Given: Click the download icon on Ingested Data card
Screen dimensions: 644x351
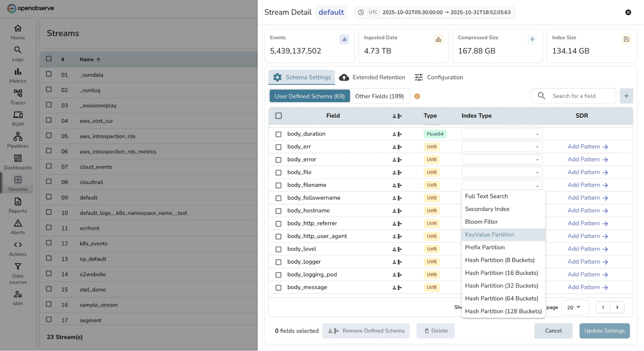Looking at the screenshot, I should pos(438,39).
